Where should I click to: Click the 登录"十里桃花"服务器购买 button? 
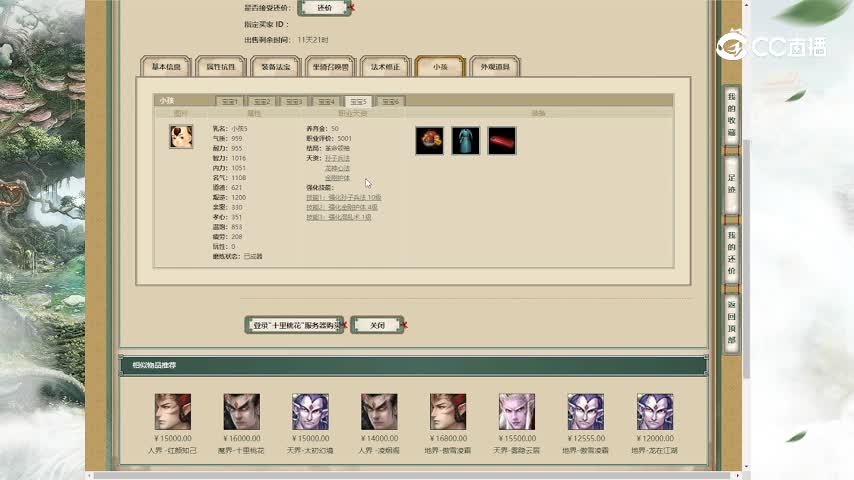pos(295,325)
